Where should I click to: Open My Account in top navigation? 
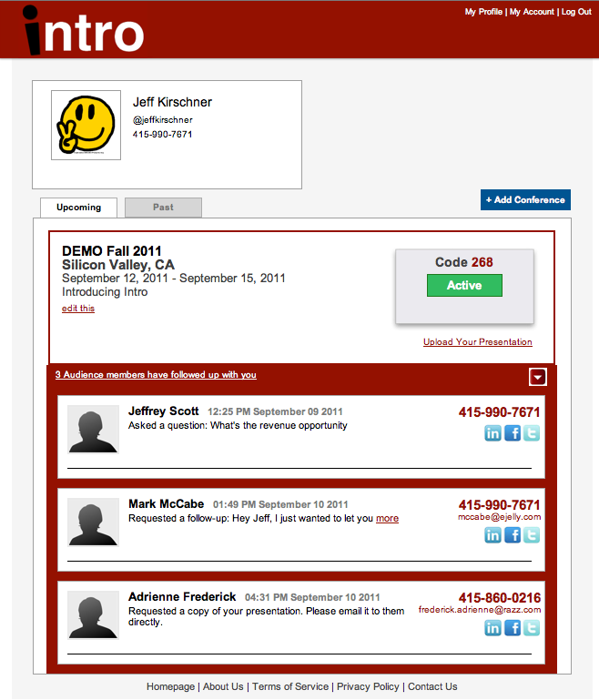(532, 12)
